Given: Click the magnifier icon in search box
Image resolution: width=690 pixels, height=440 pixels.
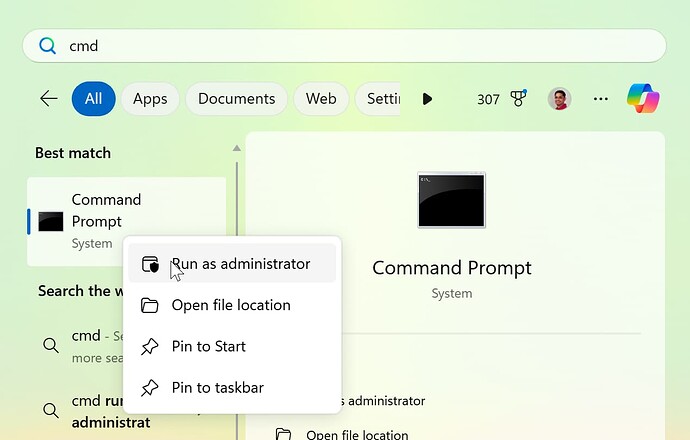Looking at the screenshot, I should pos(46,46).
